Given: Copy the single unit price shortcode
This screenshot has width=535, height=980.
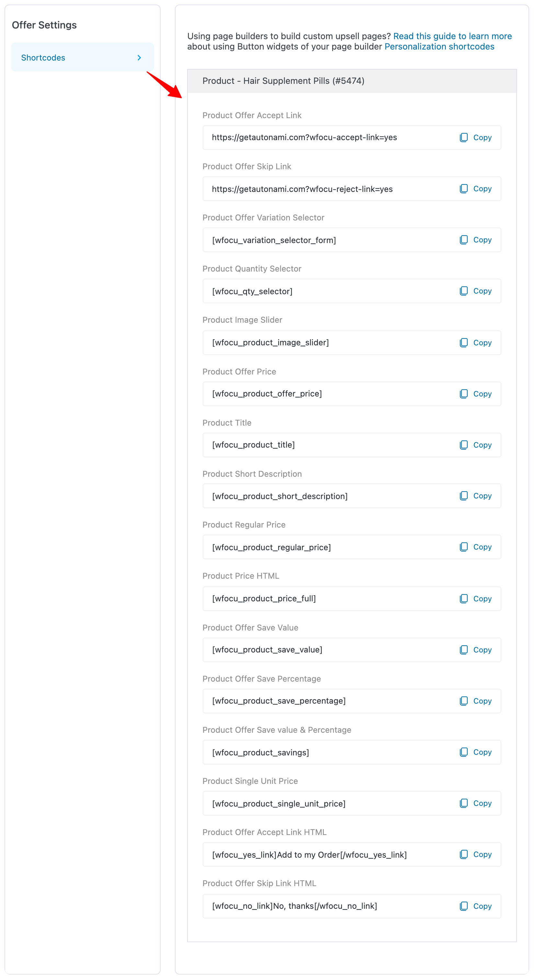Looking at the screenshot, I should 476,803.
